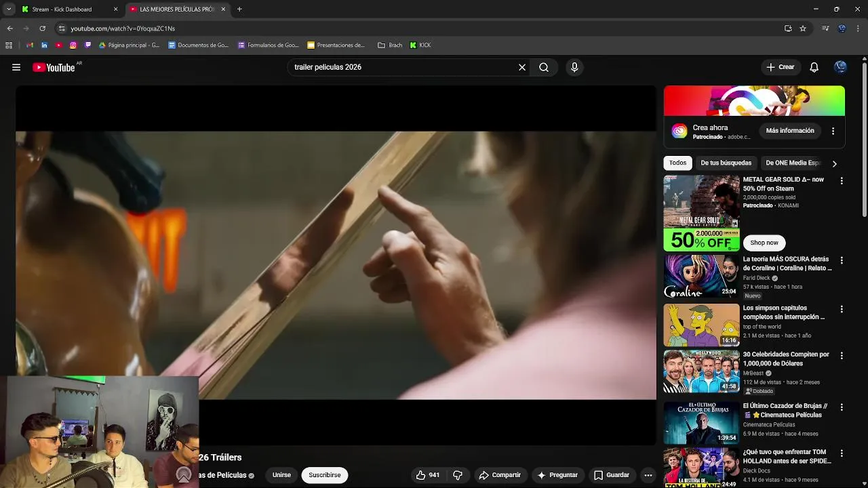The image size is (868, 488).
Task: Open KICK bookmark
Action: [x=420, y=45]
